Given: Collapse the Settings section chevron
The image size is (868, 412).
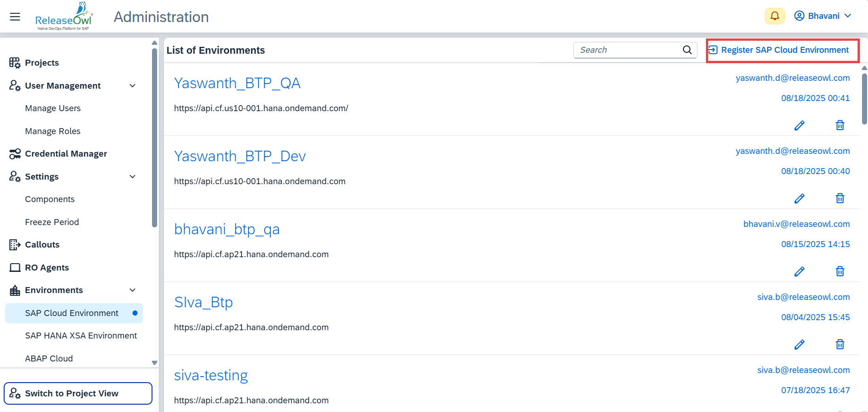Looking at the screenshot, I should (133, 177).
